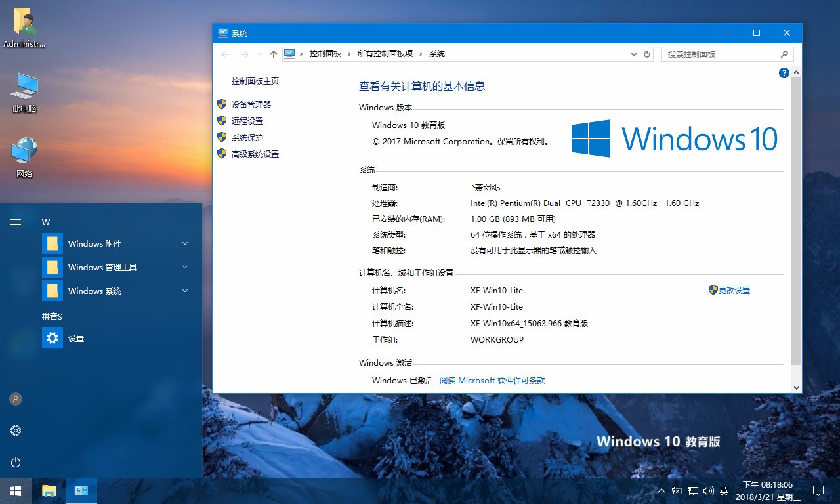Click the vertical scrollbar thumb in System window
Viewport: 840px width, 504px height.
coord(797,221)
